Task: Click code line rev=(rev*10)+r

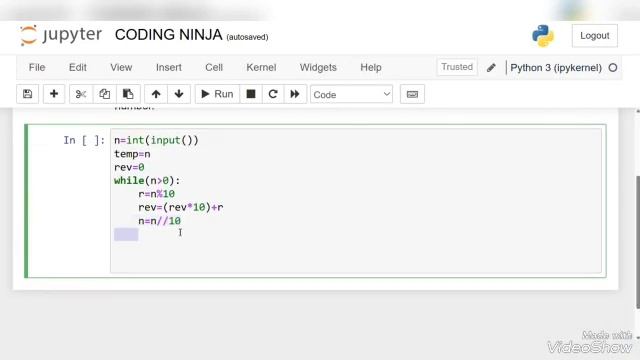Action: click(x=180, y=207)
